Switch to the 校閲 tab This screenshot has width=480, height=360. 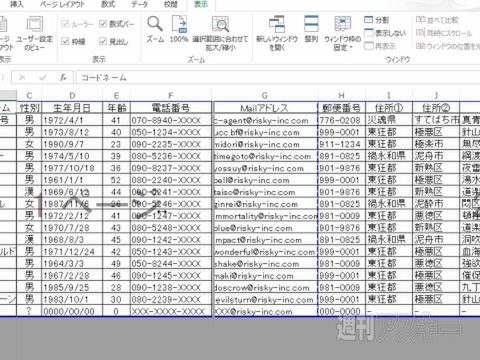point(170,4)
